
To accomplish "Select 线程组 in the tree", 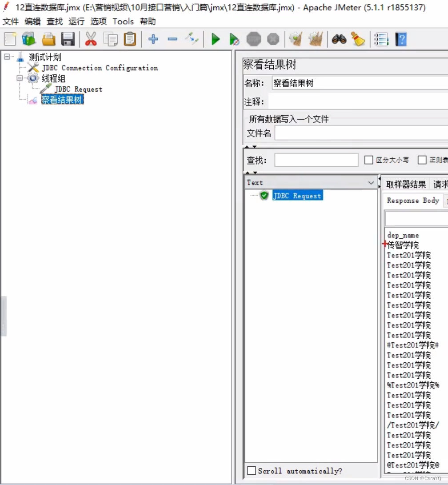I will 53,78.
